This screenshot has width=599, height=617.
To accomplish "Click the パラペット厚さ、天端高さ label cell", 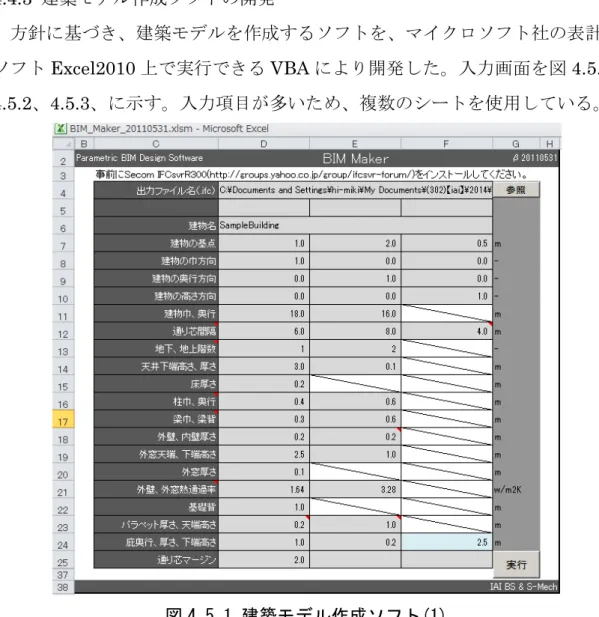I will (x=156, y=525).
